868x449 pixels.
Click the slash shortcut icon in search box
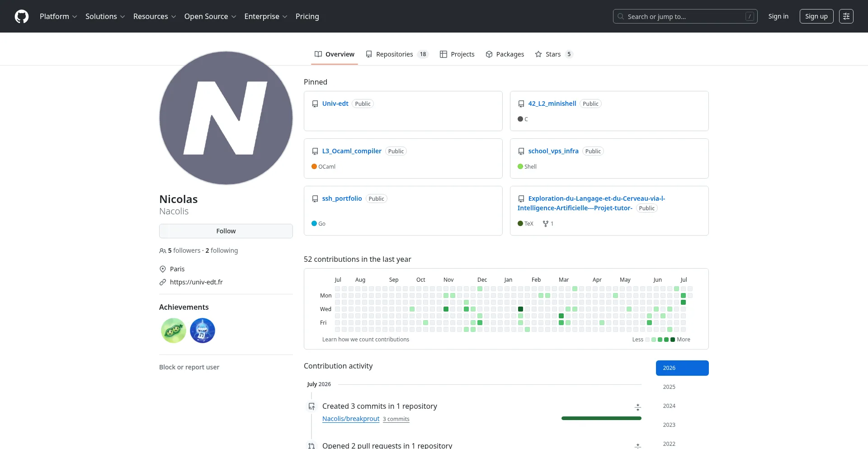tap(750, 16)
